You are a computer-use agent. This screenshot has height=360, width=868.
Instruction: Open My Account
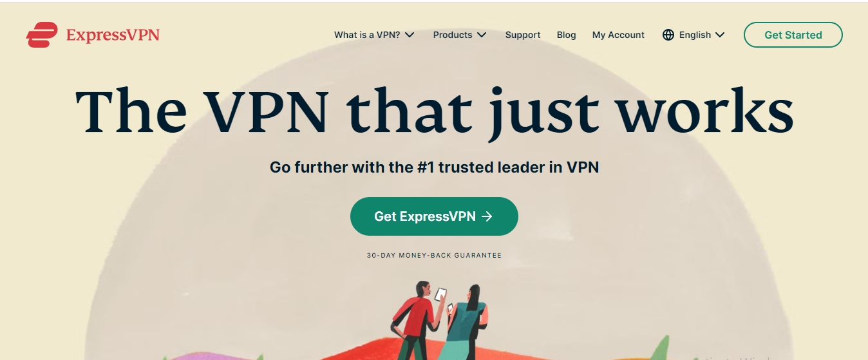[x=618, y=35]
